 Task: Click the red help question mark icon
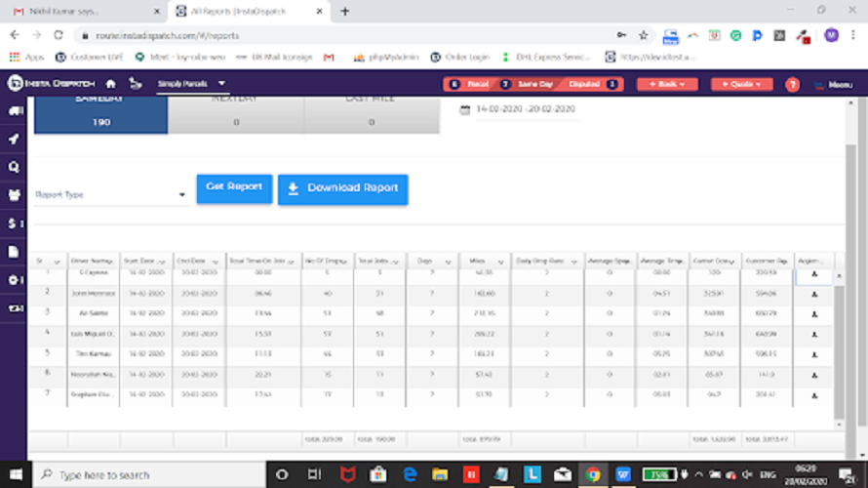tap(792, 84)
